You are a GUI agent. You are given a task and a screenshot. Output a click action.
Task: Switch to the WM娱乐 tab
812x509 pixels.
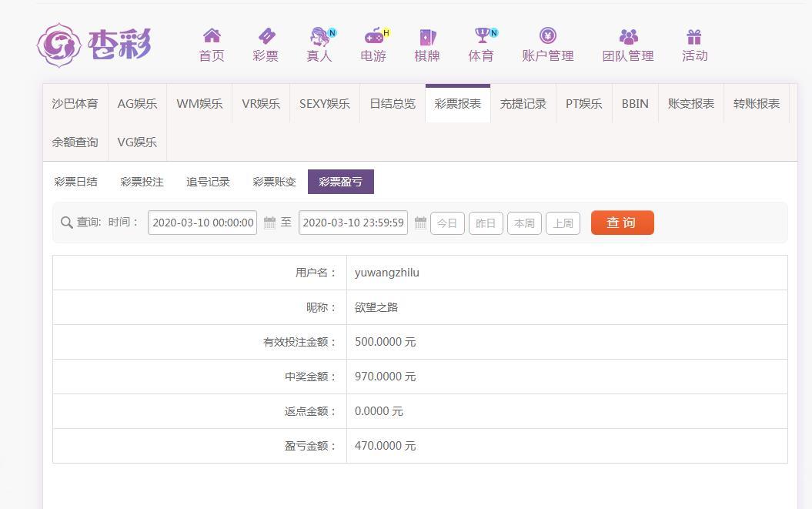pos(199,104)
